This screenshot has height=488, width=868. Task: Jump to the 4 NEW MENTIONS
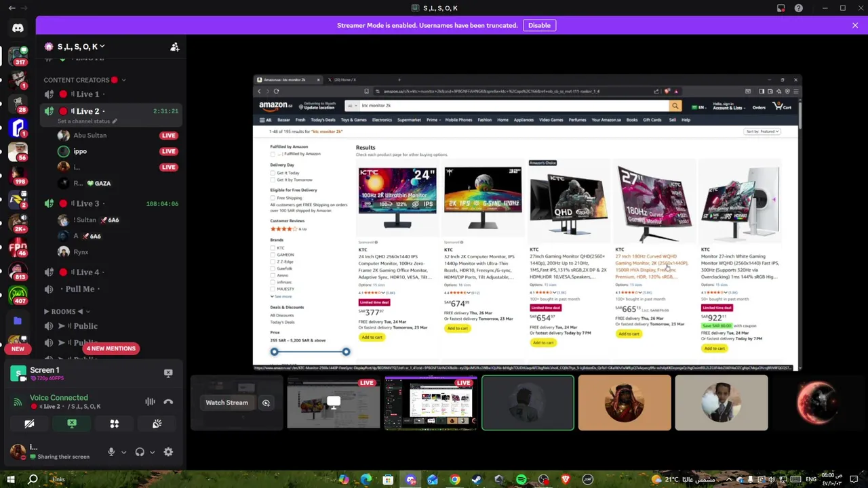pyautogui.click(x=111, y=348)
